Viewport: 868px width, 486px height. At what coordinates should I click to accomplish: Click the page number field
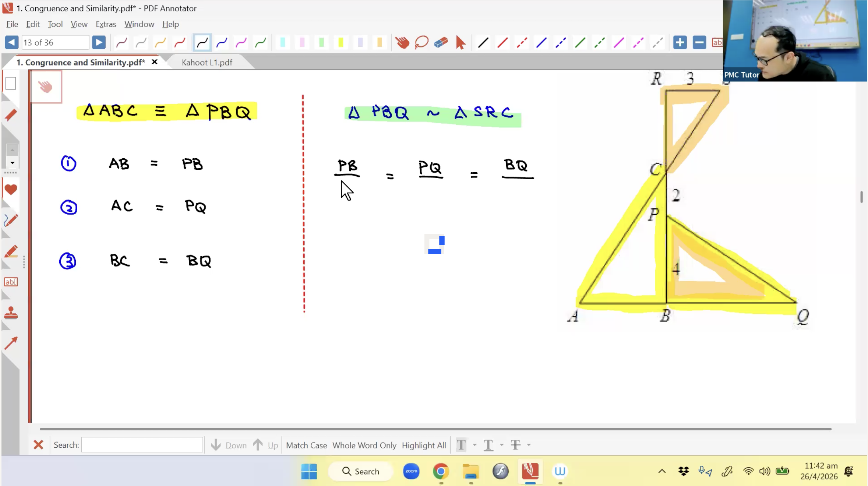point(55,43)
